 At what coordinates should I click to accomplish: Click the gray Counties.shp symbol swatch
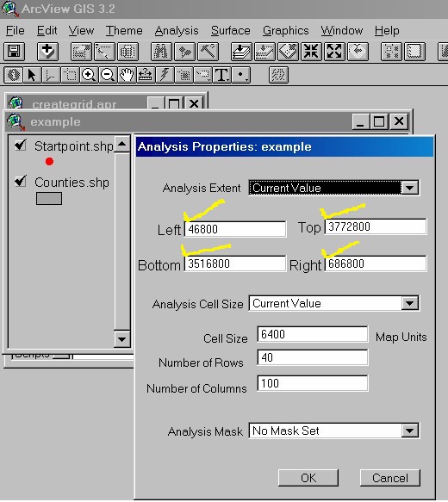49,199
